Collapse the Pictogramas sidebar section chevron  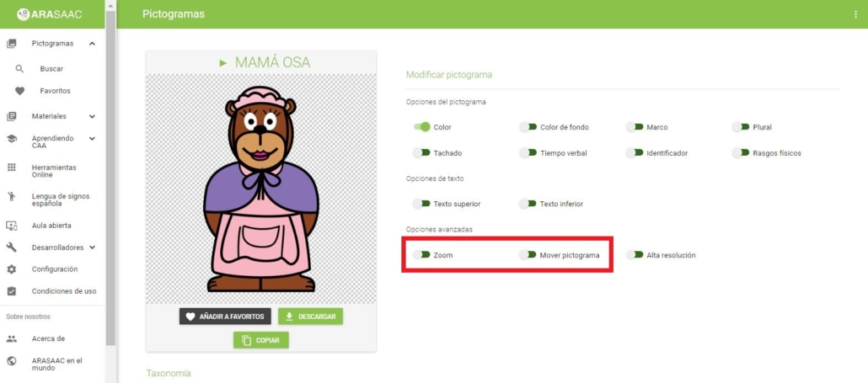click(92, 44)
